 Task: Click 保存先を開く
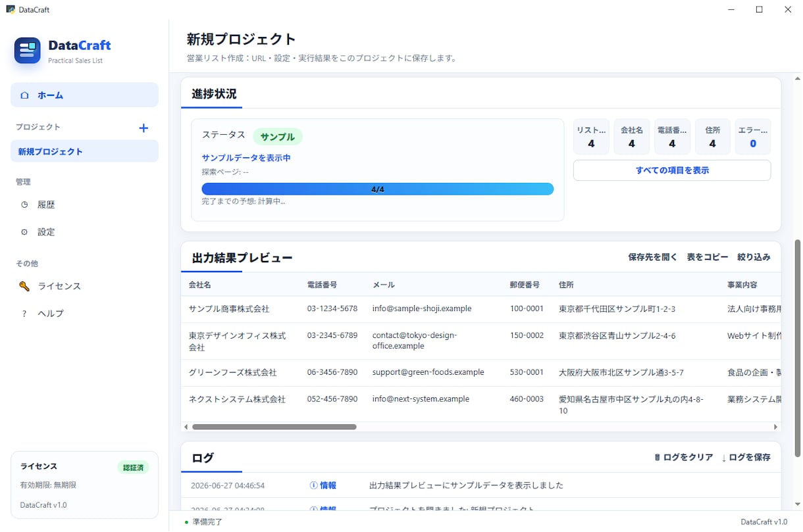click(x=653, y=257)
